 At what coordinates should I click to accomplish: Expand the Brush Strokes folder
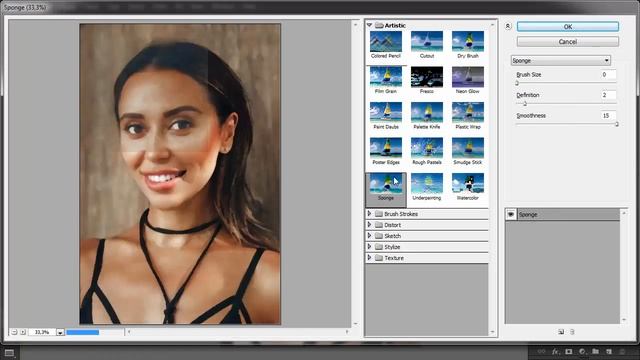point(369,213)
